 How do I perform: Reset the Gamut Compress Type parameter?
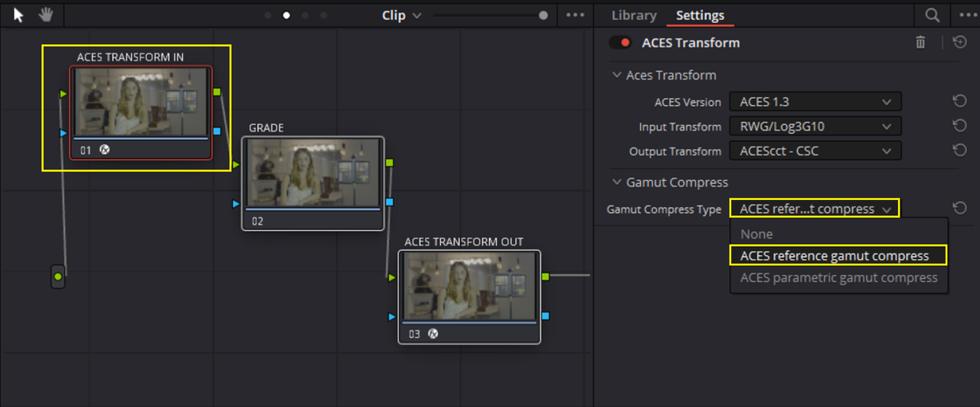click(x=959, y=208)
